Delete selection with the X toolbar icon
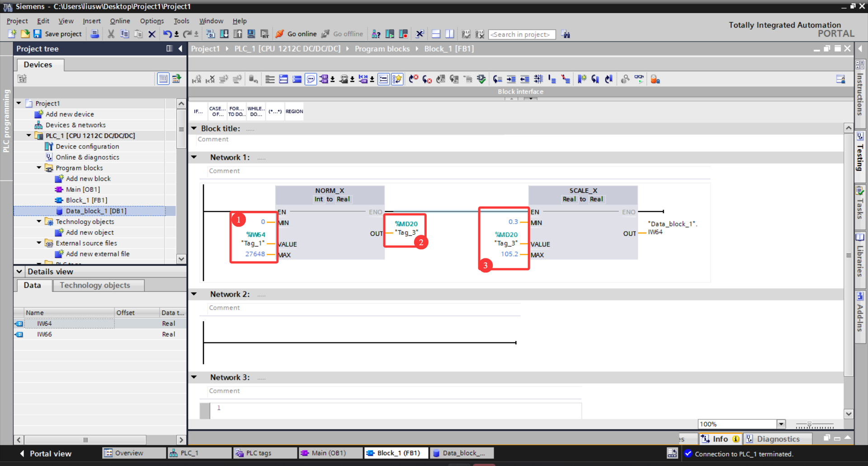Image resolution: width=868 pixels, height=466 pixels. coord(152,34)
